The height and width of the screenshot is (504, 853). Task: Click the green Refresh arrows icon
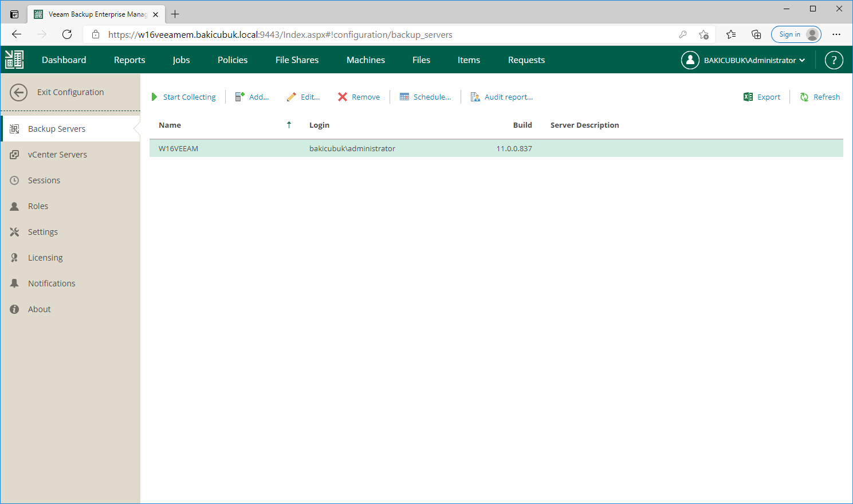804,97
